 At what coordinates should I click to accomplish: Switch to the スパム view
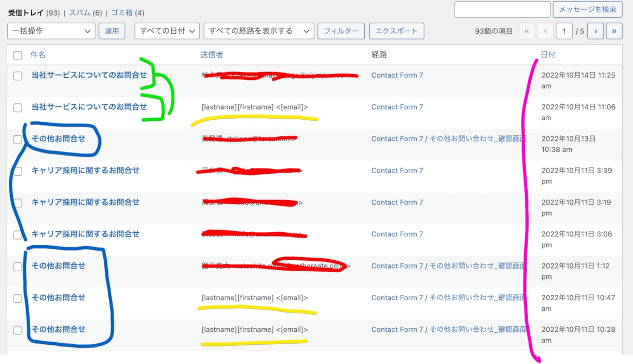pyautogui.click(x=79, y=12)
